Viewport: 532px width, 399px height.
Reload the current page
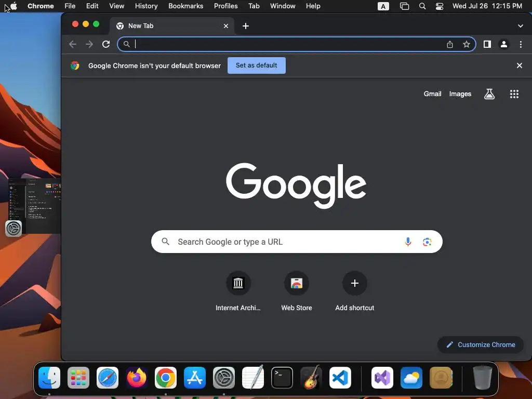coord(106,44)
